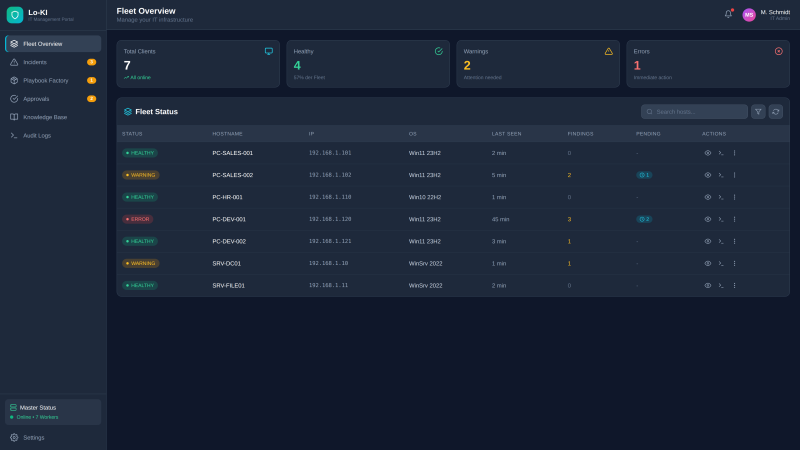Click the Healthy check circle icon
The image size is (800, 450).
point(438,51)
